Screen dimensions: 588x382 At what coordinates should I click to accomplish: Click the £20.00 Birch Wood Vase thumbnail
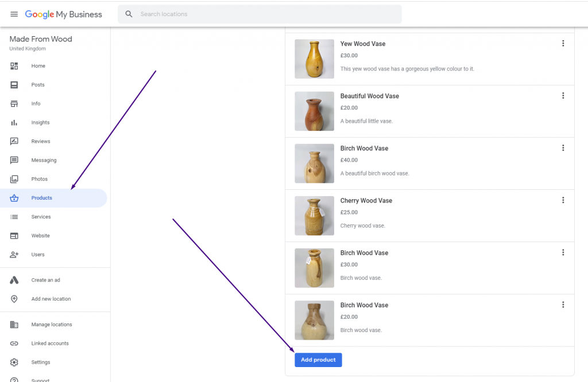pyautogui.click(x=314, y=320)
